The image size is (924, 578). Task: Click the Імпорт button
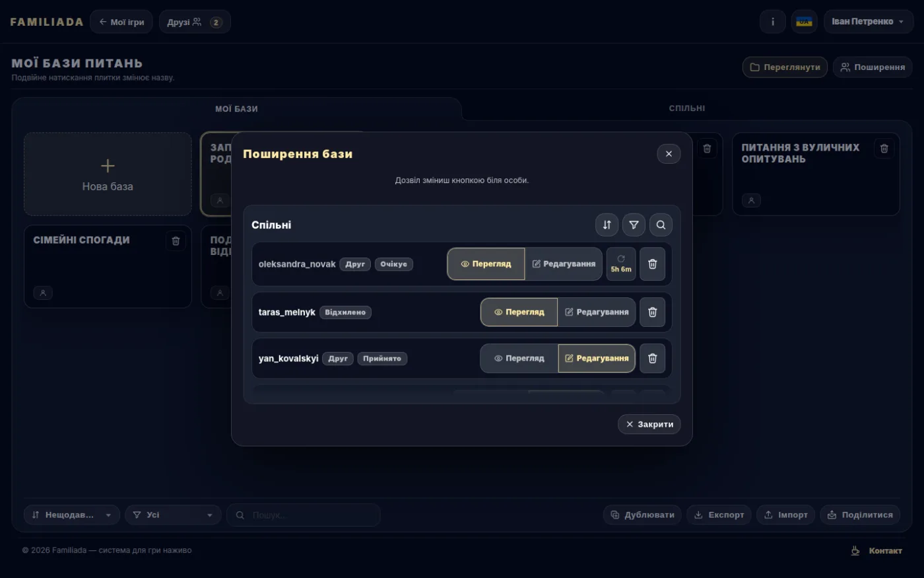(x=786, y=515)
